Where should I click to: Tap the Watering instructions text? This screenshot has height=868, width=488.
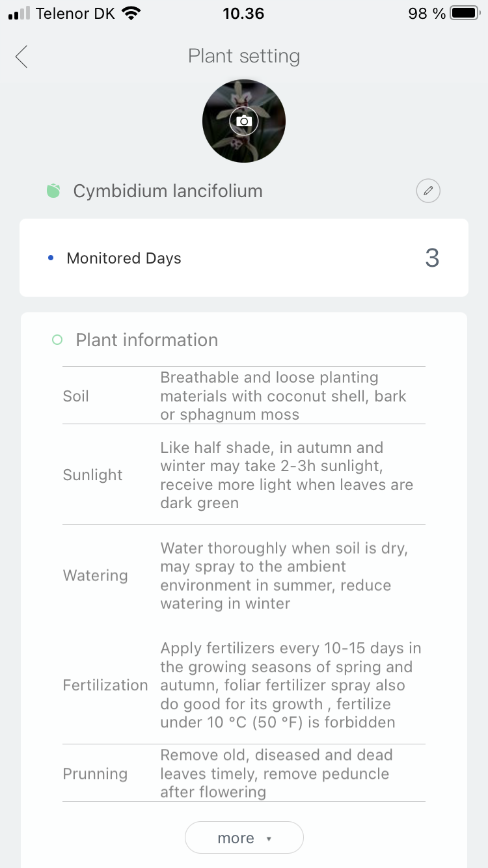284,576
